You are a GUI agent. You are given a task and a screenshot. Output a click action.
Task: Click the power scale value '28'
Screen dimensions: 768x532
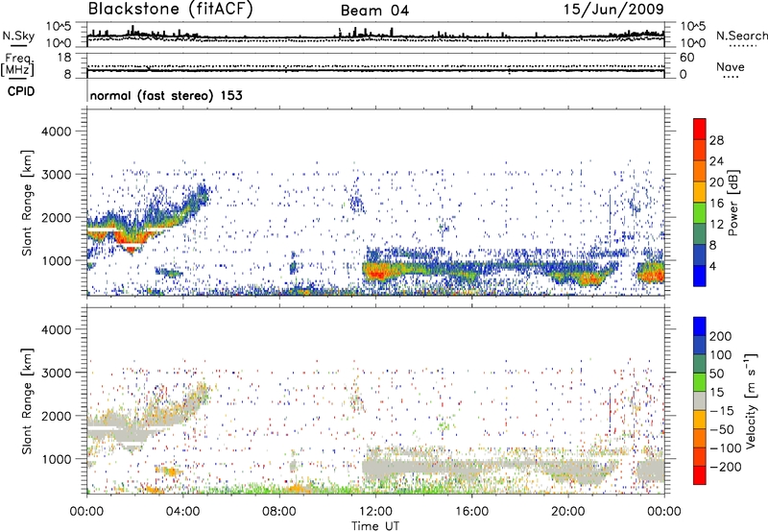[x=716, y=140]
